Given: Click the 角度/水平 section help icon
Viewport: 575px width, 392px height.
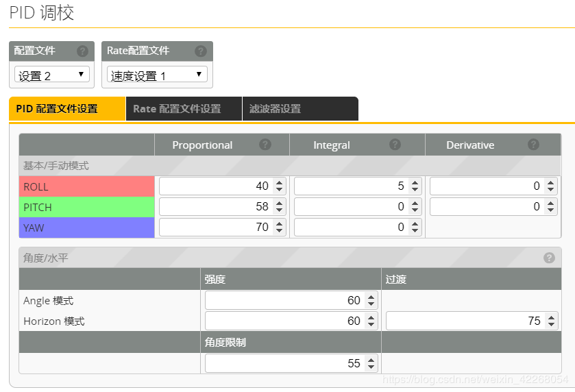Looking at the screenshot, I should (549, 258).
